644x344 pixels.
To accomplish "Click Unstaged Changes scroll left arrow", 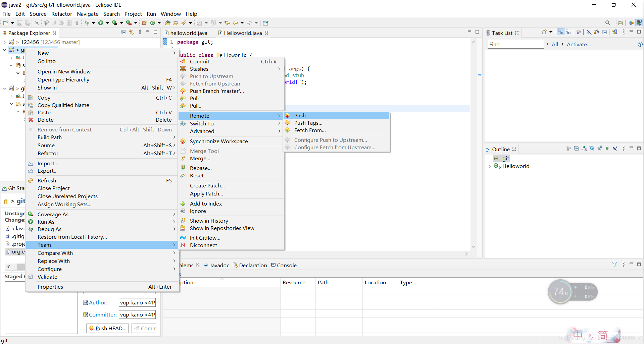I will (9, 267).
